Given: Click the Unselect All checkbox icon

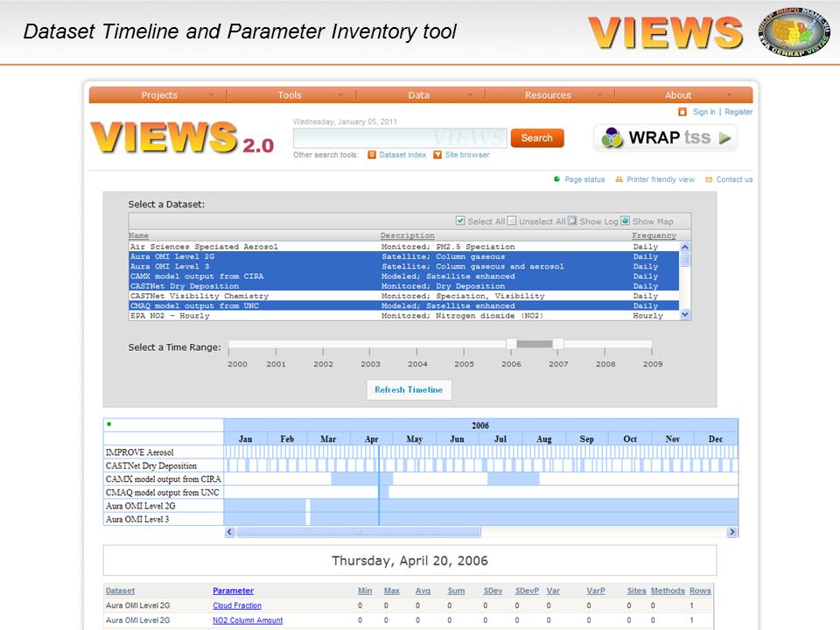Looking at the screenshot, I should click(x=512, y=220).
